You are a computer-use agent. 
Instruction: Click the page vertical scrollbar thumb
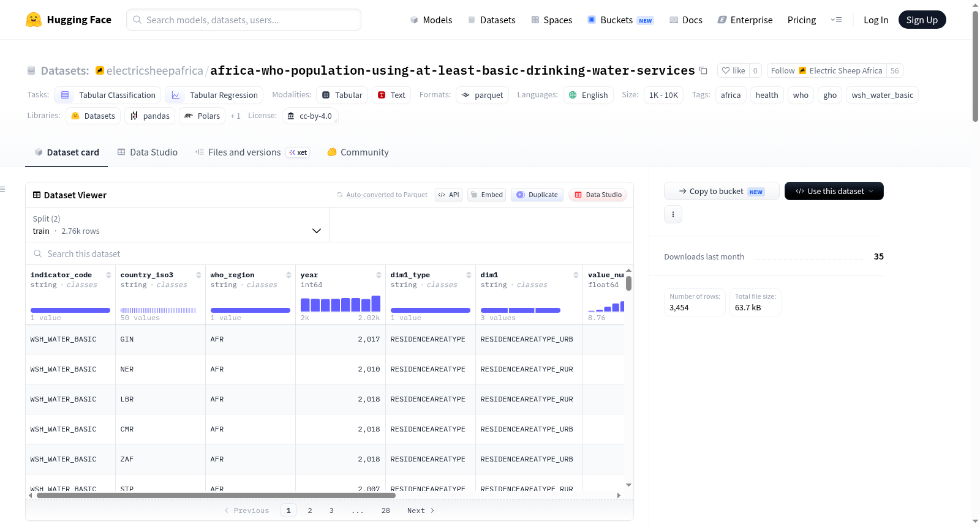point(975,66)
